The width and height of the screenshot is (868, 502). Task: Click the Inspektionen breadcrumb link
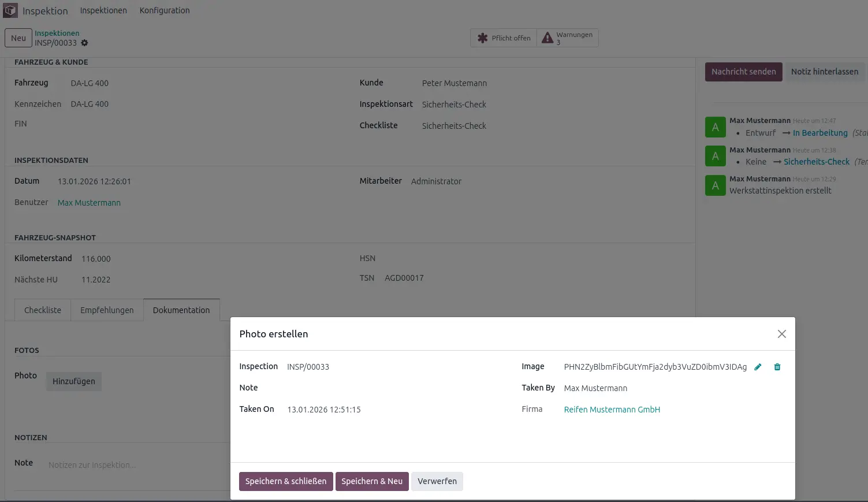[57, 33]
